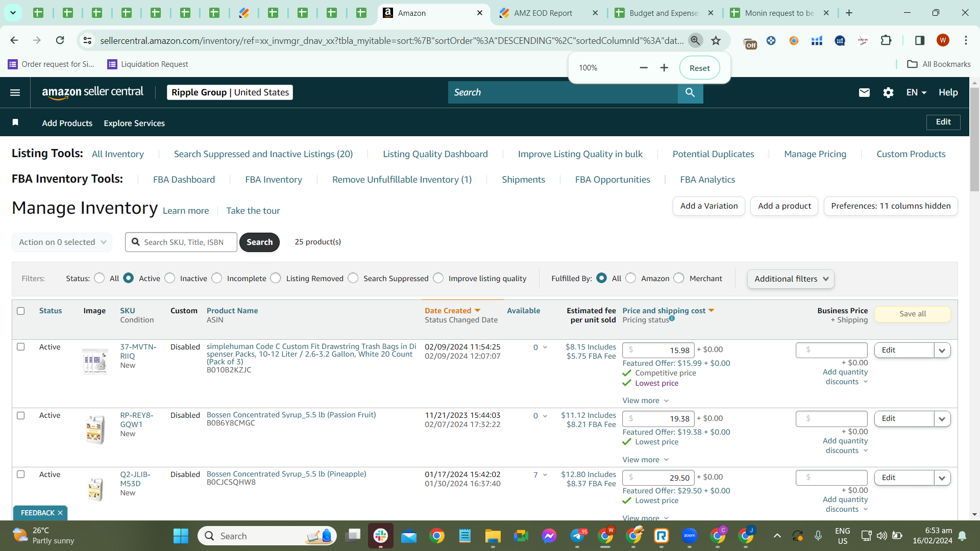Select Fulfilled By Amazon radio button
The height and width of the screenshot is (551, 980).
(631, 278)
